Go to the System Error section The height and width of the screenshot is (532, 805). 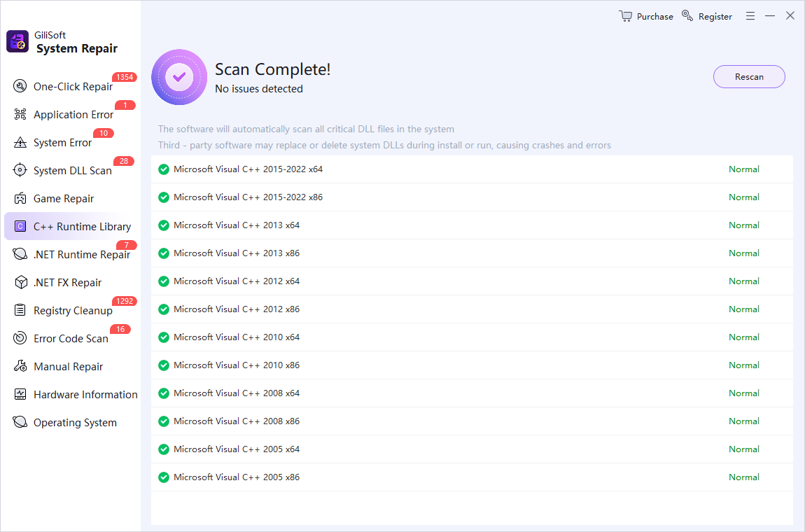pyautogui.click(x=71, y=142)
